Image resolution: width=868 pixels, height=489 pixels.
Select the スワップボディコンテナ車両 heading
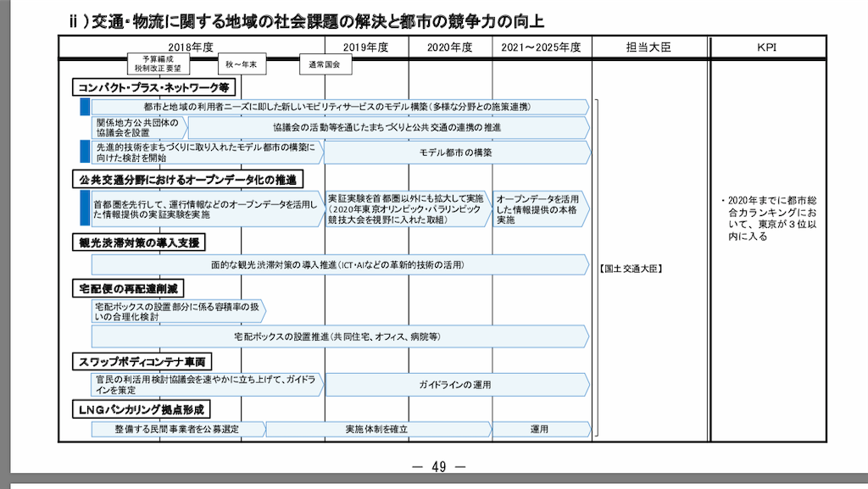142,362
